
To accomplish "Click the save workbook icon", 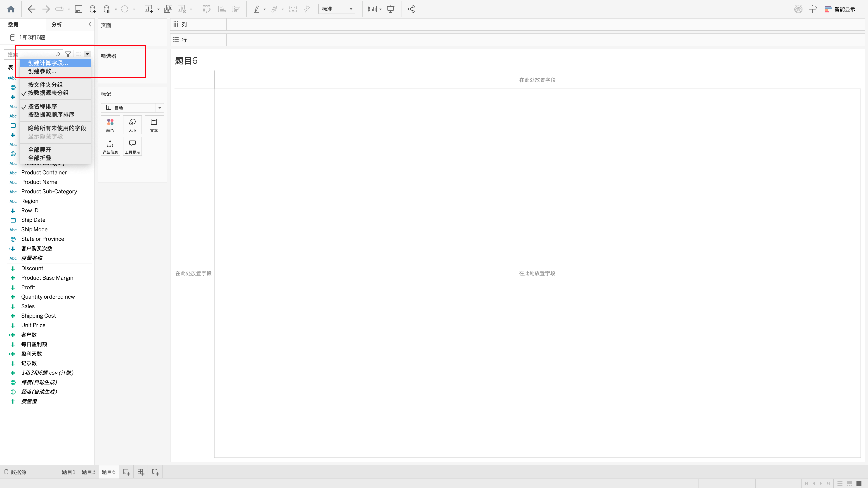I will (78, 9).
